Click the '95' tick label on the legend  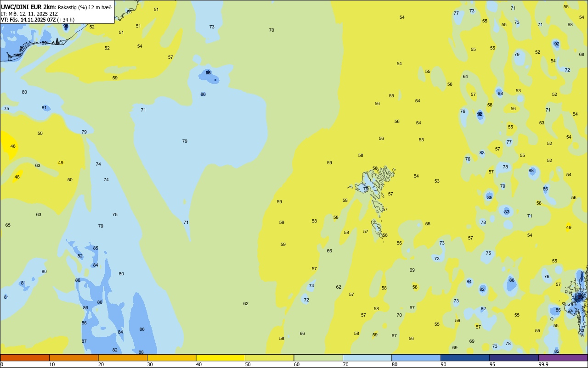tap(492, 364)
